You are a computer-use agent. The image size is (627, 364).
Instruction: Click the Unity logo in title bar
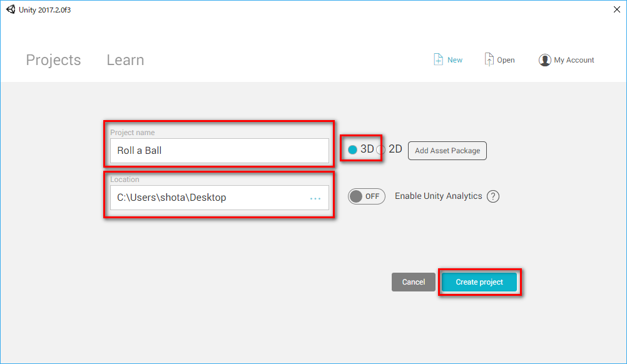coord(11,9)
